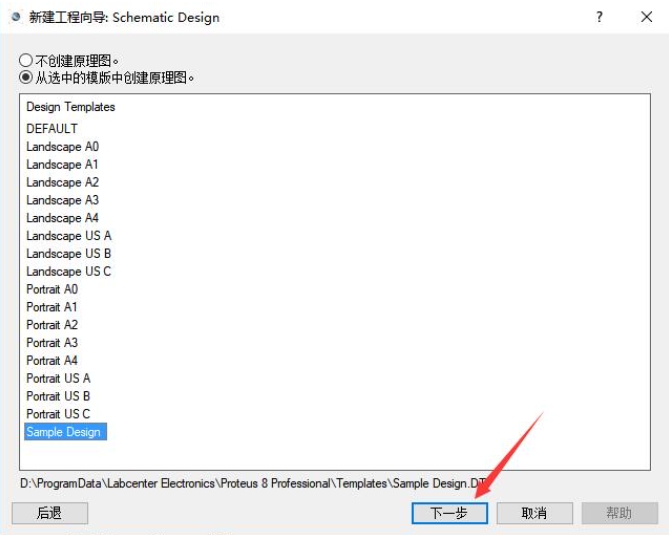Image resolution: width=669 pixels, height=535 pixels.
Task: Click the question mark help icon in title bar
Action: point(599,17)
